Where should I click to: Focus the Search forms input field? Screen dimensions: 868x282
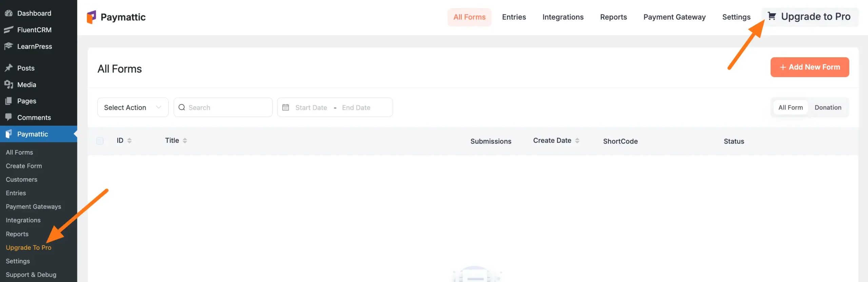[x=223, y=107]
